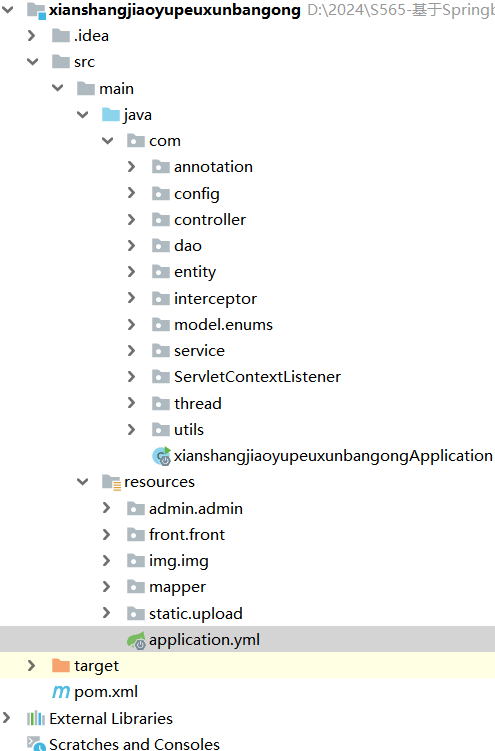Select the static.upload folder
The width and height of the screenshot is (495, 751).
tap(195, 614)
